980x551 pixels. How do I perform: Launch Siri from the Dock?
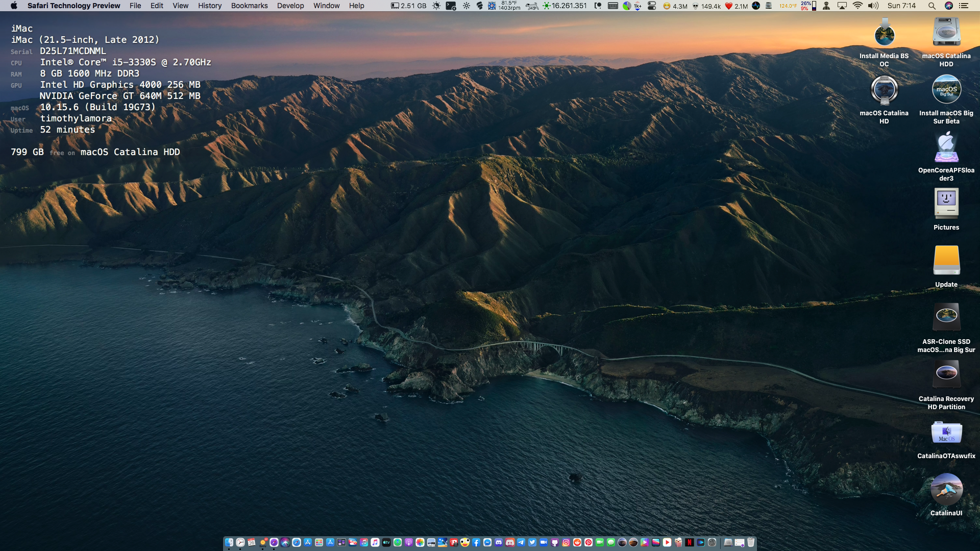point(285,542)
